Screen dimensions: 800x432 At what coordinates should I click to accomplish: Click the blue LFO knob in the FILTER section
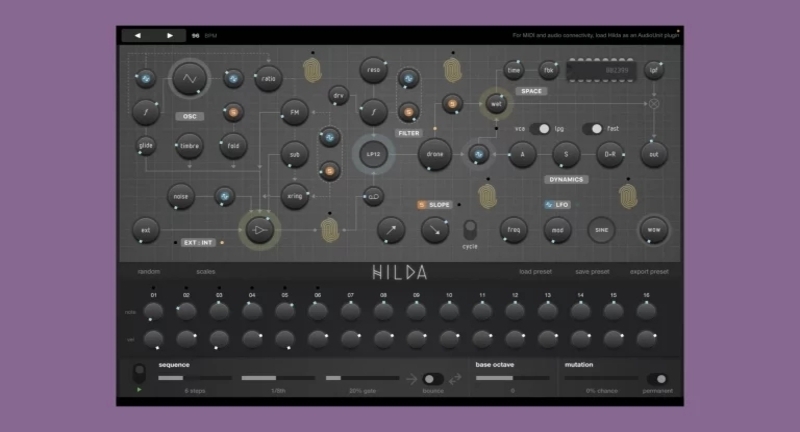[x=409, y=79]
